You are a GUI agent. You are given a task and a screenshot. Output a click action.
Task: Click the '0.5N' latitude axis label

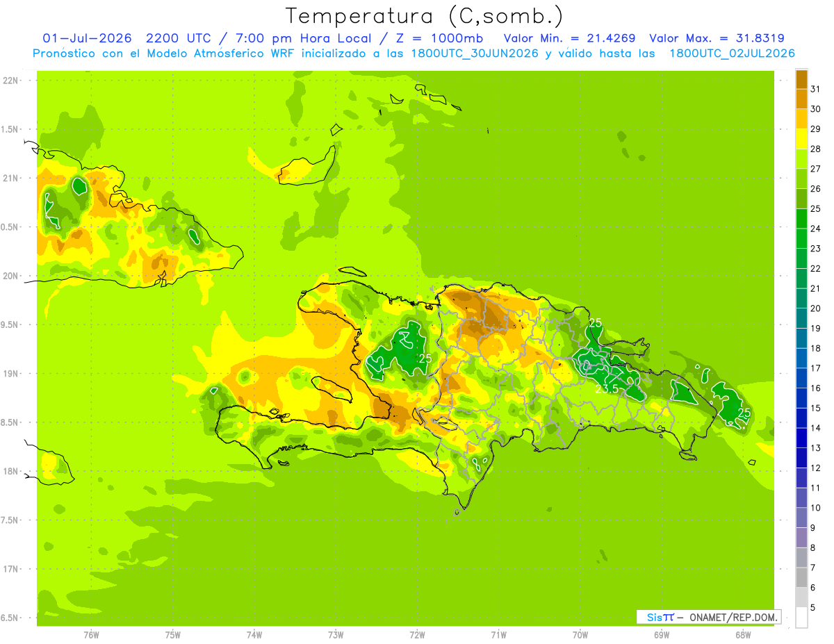(x=10, y=227)
